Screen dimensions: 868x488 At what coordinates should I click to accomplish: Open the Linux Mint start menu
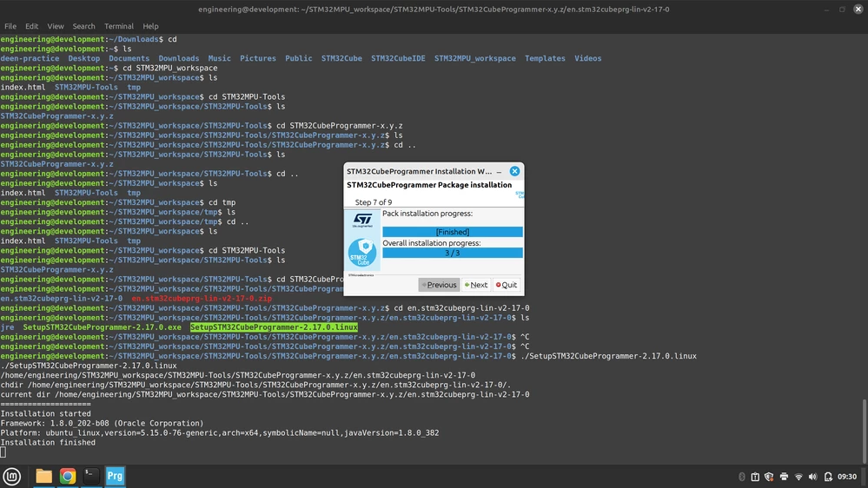point(11,477)
